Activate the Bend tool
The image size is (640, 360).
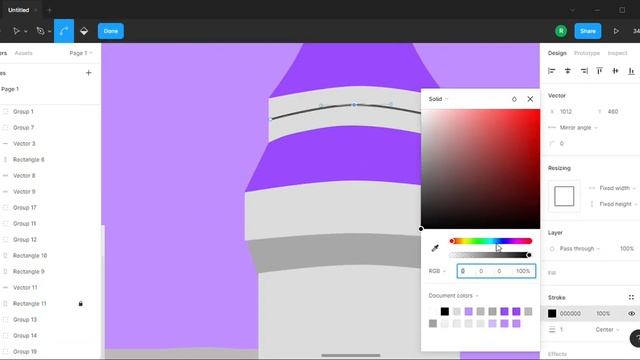click(64, 31)
